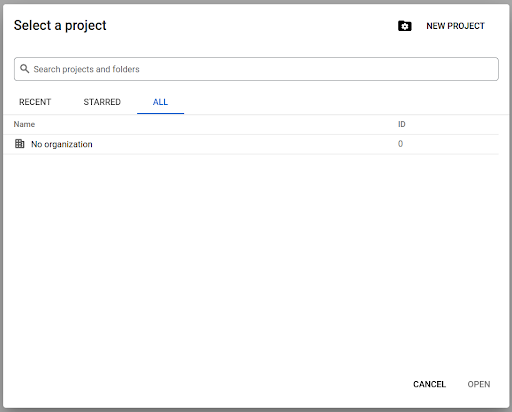Focus the Search projects and folders field
This screenshot has height=412, width=512.
point(256,69)
